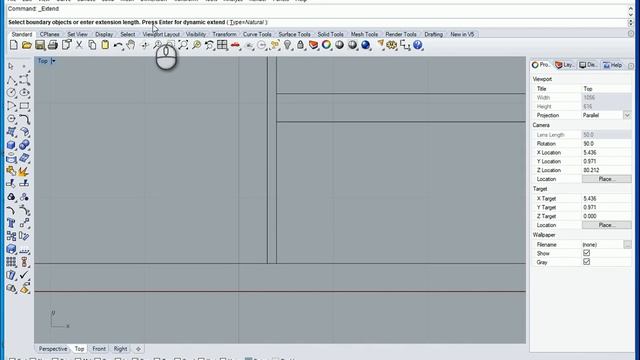Click the red car Set View icon
This screenshot has width=640, height=360.
point(235,45)
